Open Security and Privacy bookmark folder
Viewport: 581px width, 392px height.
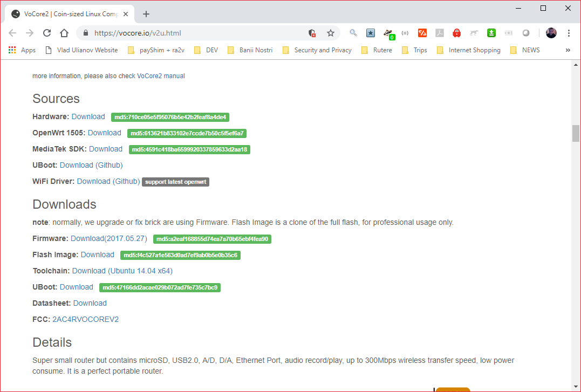(x=317, y=50)
